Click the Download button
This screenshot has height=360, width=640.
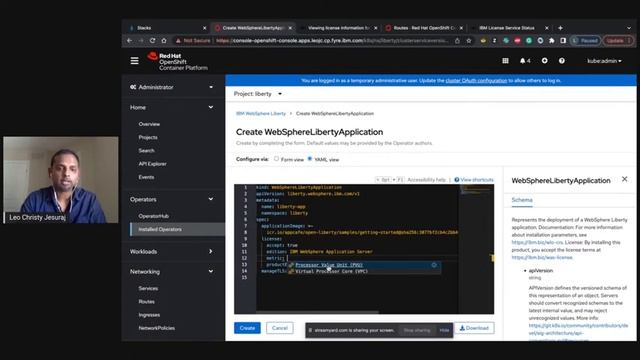pyautogui.click(x=474, y=328)
